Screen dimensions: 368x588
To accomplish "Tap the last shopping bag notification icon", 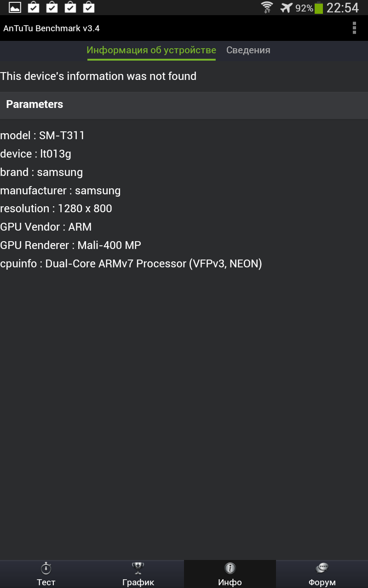I will pos(89,7).
